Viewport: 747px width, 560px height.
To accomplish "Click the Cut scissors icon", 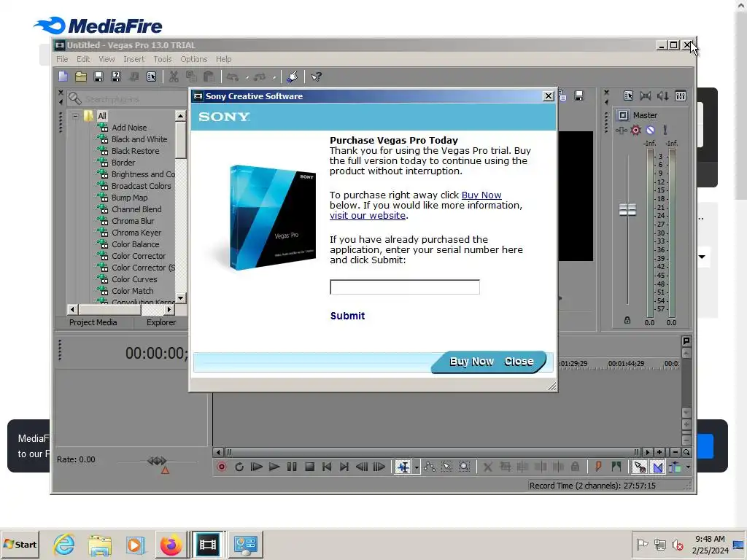I will (x=174, y=77).
